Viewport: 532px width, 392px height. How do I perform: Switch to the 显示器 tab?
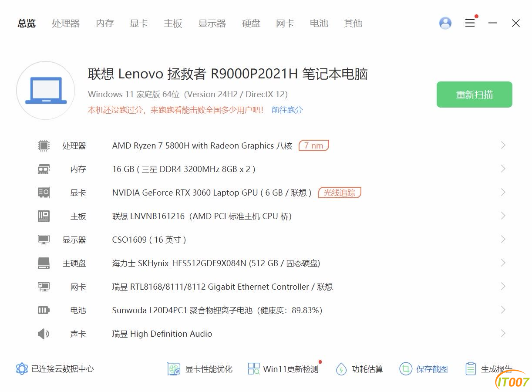tap(212, 24)
